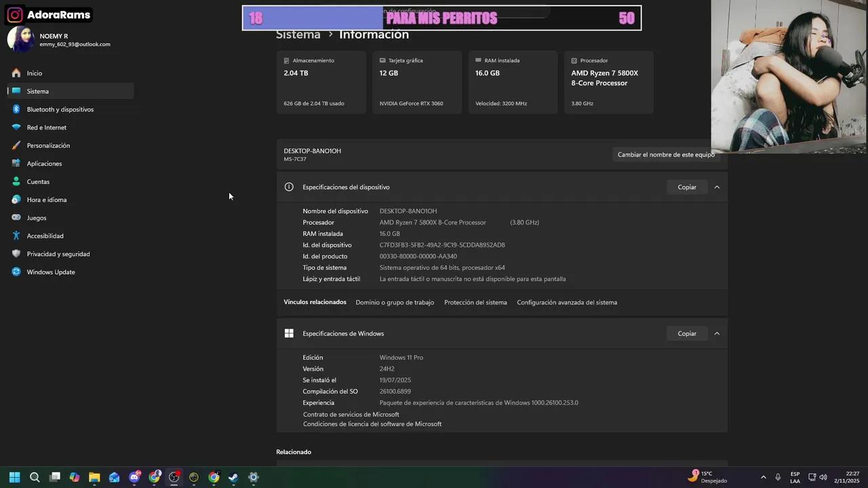This screenshot has height=488, width=868.
Task: Launch OBS Studio from the taskbar
Action: 174,477
